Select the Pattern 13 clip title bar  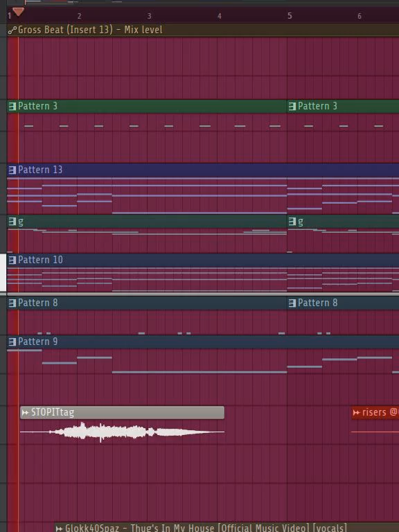[x=203, y=170]
